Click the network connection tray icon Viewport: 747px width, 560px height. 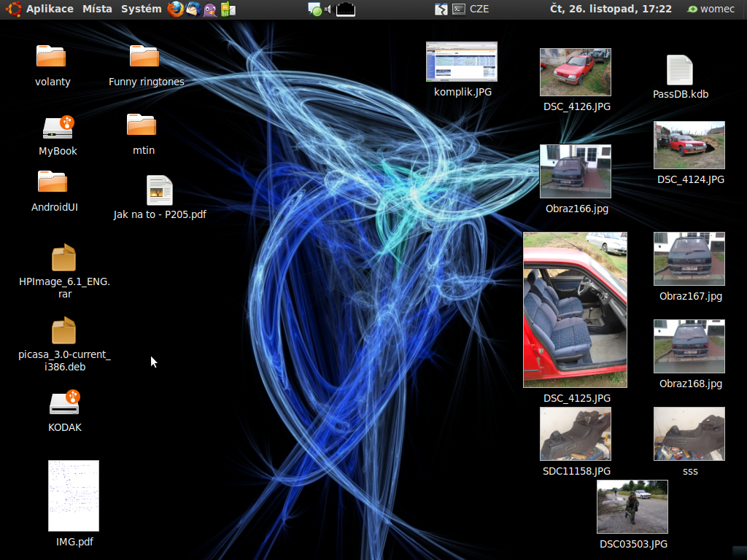[346, 9]
